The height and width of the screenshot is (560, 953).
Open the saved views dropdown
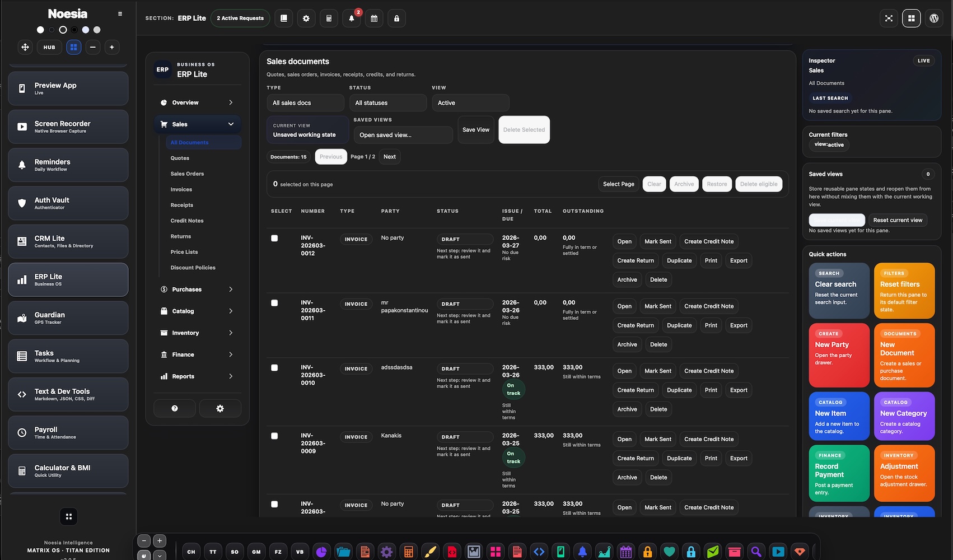[x=403, y=135]
